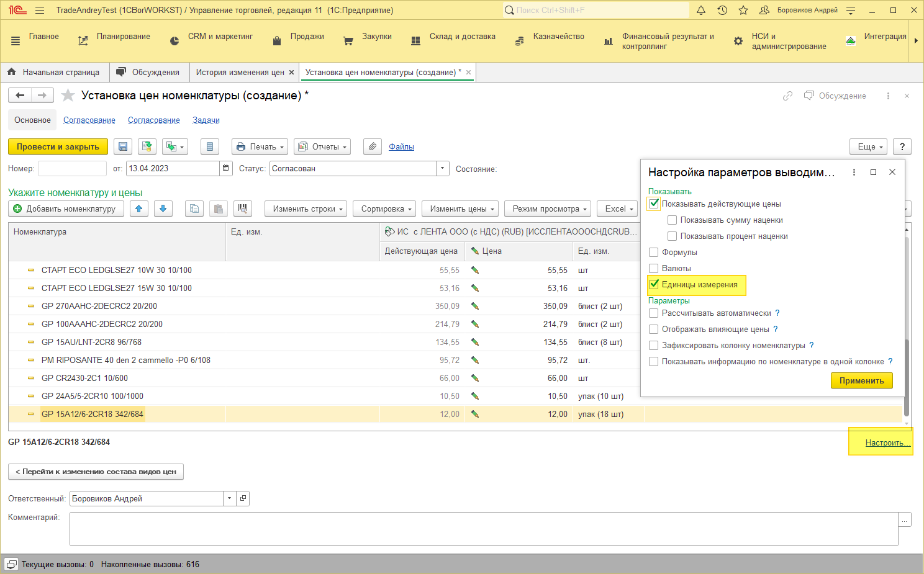
Task: Click the blue move-up arrow icon
Action: (x=139, y=209)
